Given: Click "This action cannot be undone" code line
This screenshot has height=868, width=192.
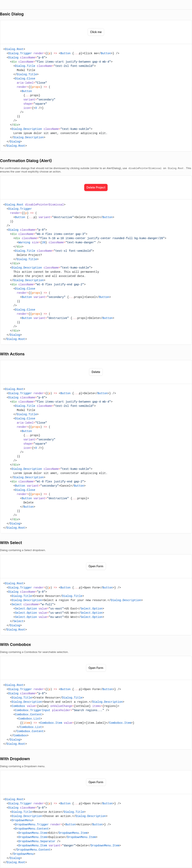Looking at the screenshot, I should [x=56, y=272].
